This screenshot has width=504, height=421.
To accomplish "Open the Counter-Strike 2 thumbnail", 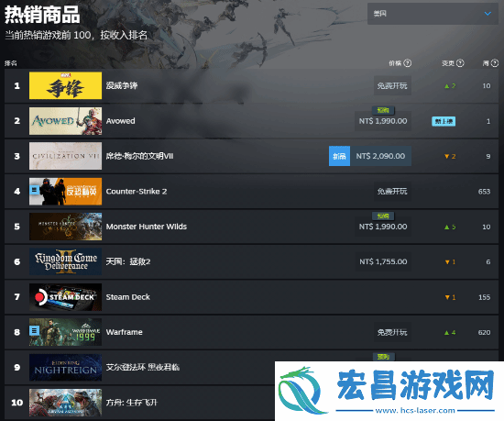I will click(x=66, y=192).
